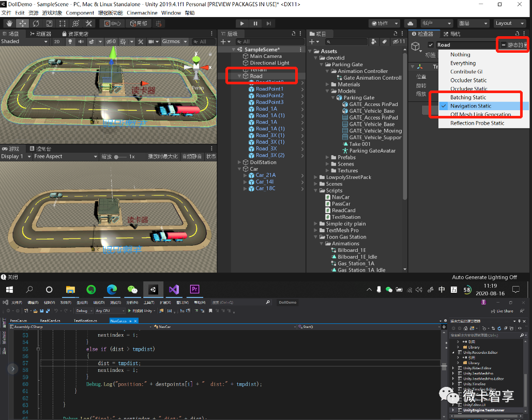
Task: Toggle scene lighting bulb icon
Action: coord(70,41)
